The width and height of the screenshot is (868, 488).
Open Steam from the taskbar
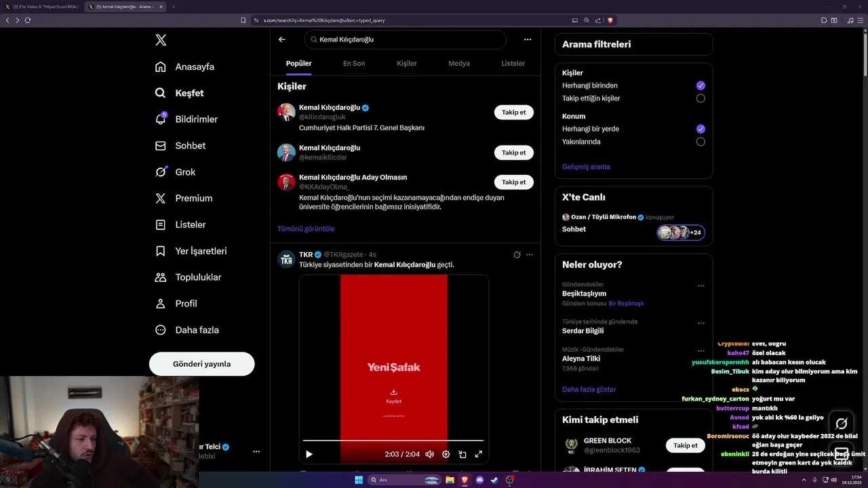pyautogui.click(x=494, y=480)
